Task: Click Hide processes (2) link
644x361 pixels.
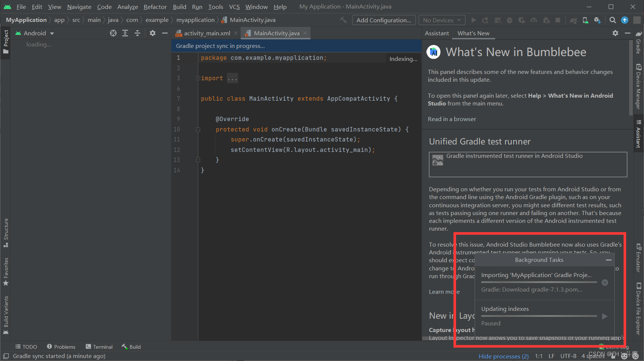Action: [504, 356]
